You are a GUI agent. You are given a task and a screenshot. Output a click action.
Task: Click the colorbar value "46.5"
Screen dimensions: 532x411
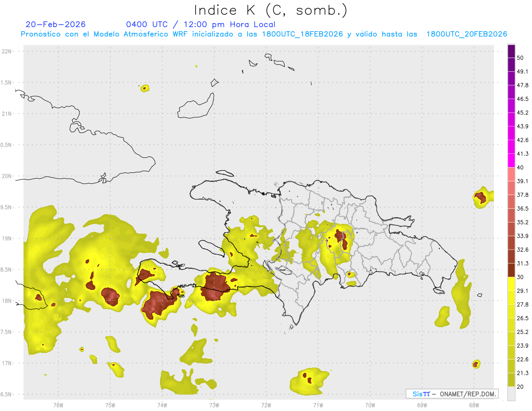523,99
